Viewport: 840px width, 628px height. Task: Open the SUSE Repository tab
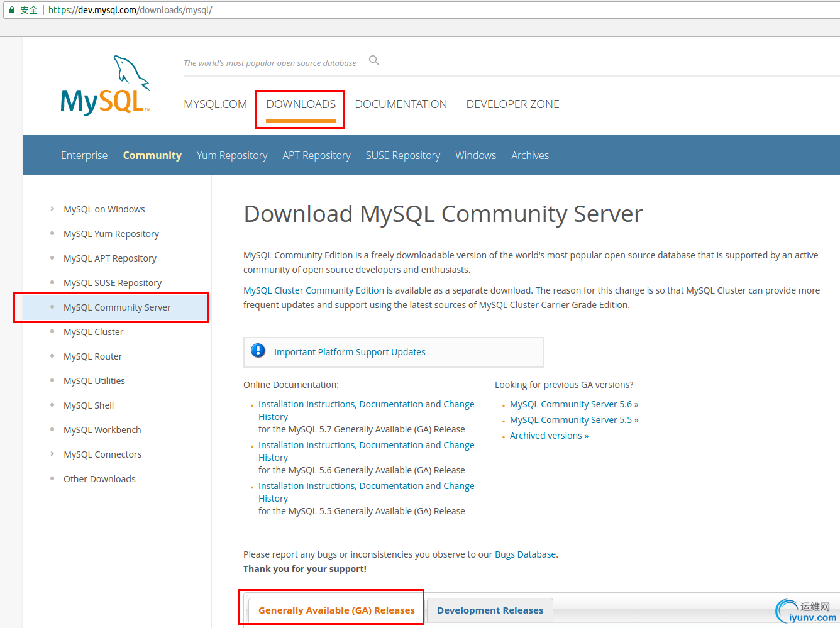click(x=403, y=155)
